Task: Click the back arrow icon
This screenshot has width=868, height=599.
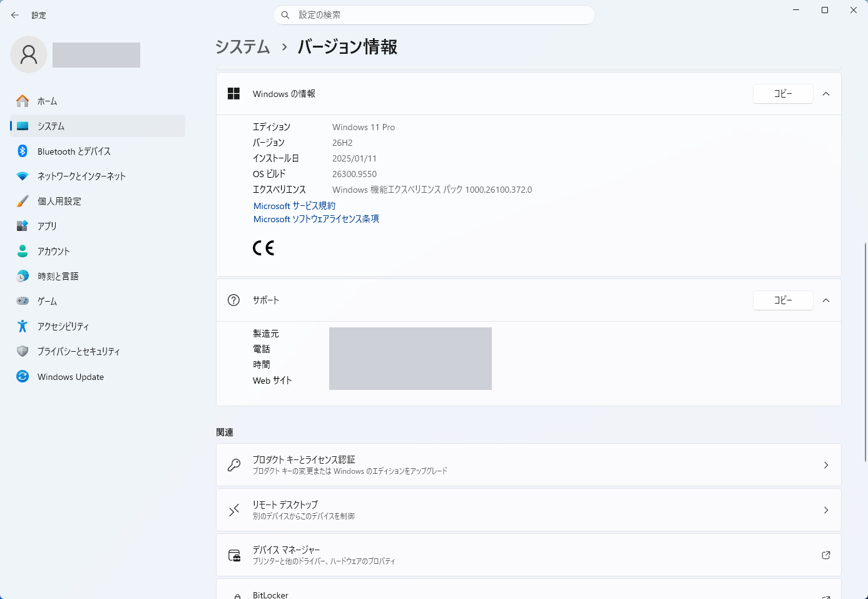Action: 15,15
